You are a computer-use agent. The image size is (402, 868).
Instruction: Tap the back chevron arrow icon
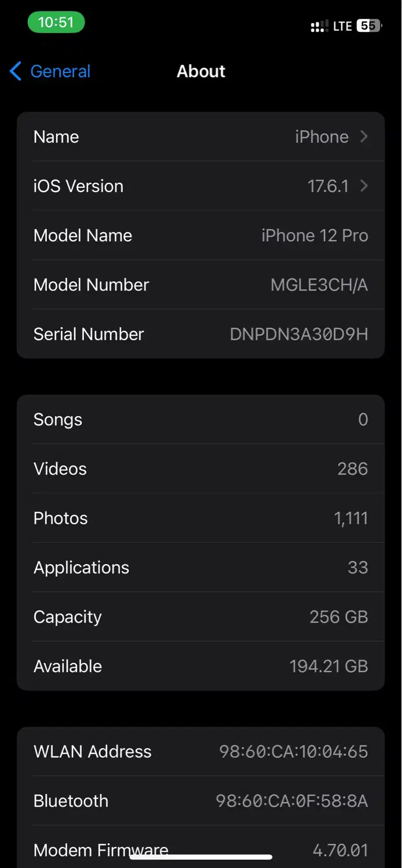click(16, 72)
